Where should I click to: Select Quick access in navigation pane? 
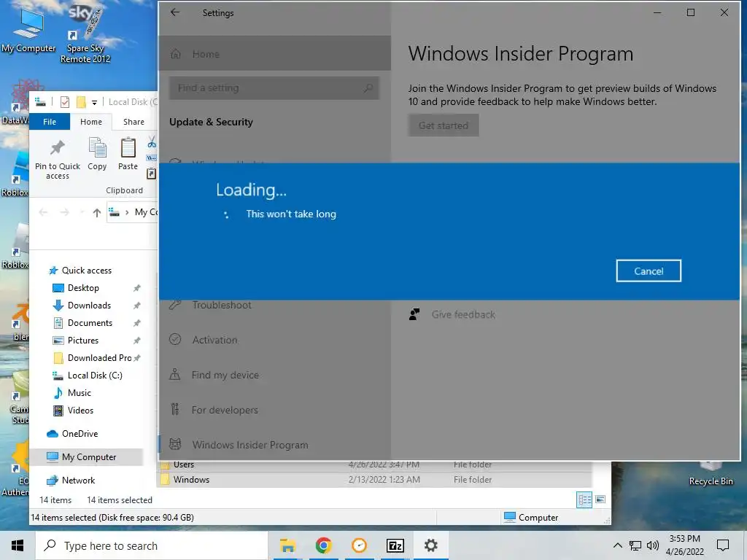point(87,271)
